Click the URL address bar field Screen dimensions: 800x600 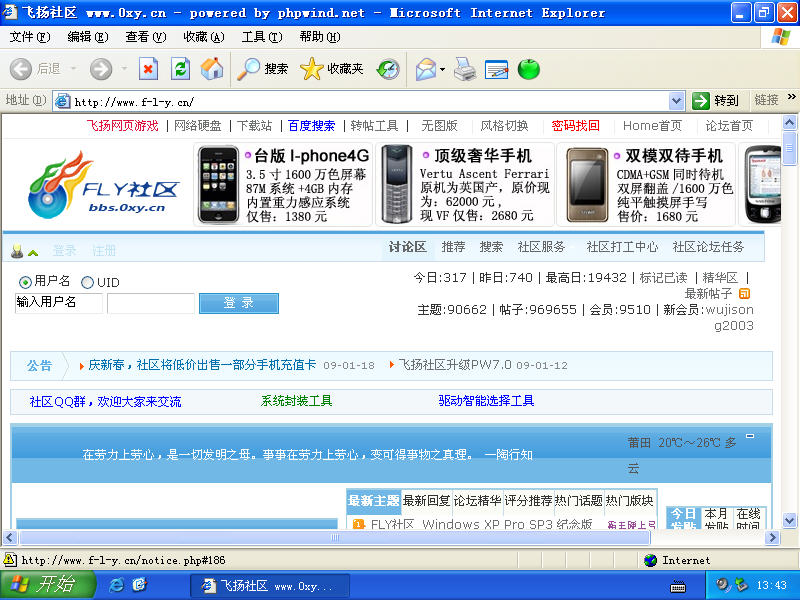point(368,102)
